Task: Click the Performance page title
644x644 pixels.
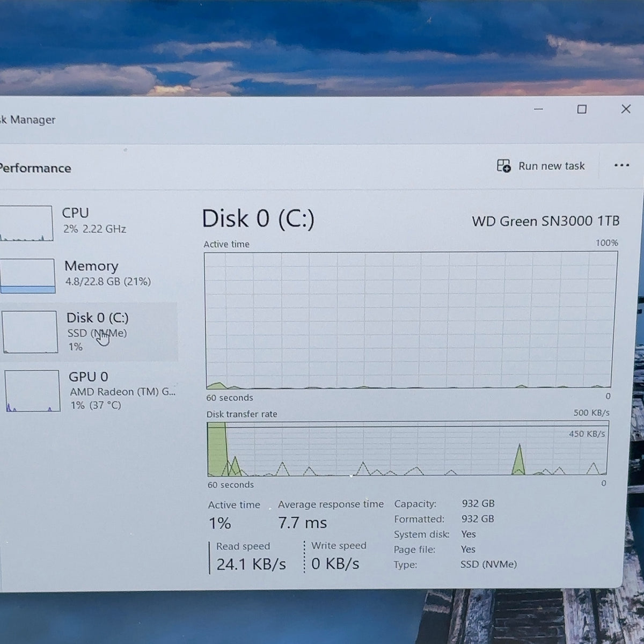Action: pos(35,168)
